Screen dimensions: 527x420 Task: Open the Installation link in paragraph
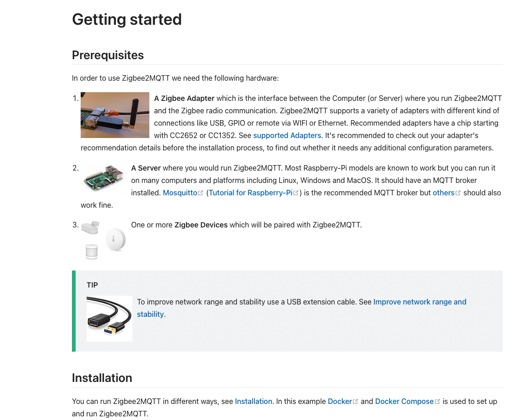tap(253, 401)
